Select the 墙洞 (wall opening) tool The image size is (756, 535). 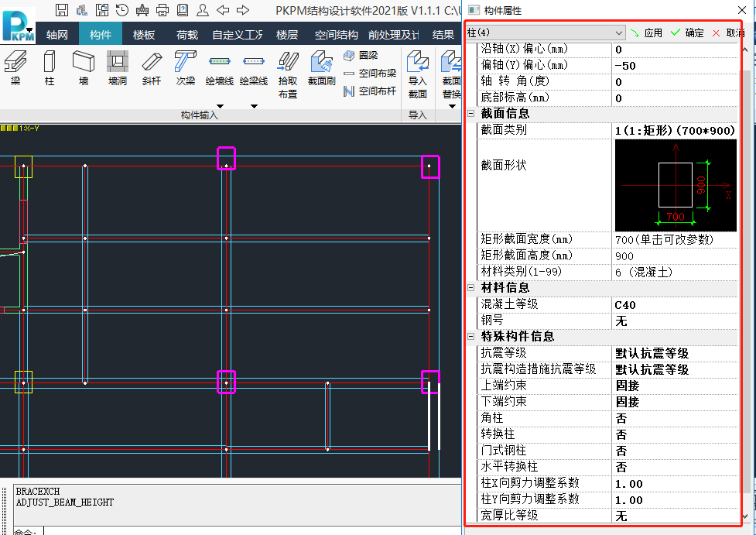click(x=117, y=68)
